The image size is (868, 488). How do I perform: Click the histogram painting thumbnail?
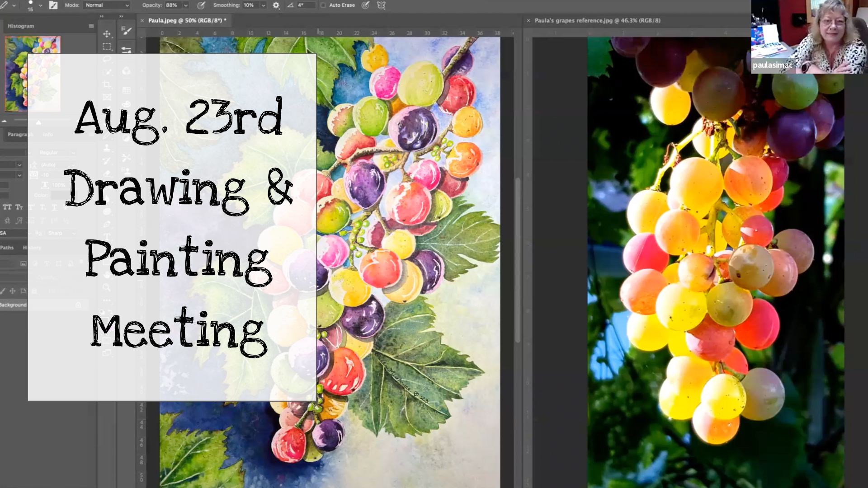33,74
